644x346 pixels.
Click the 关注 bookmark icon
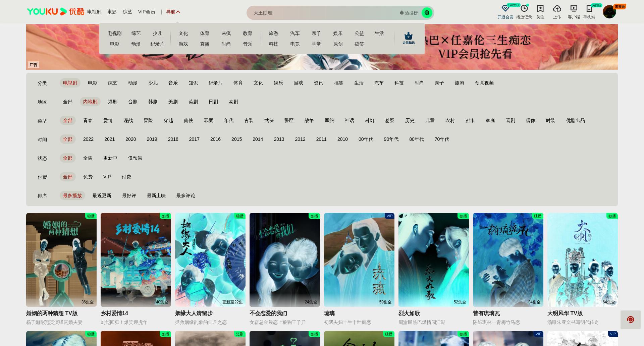(540, 9)
